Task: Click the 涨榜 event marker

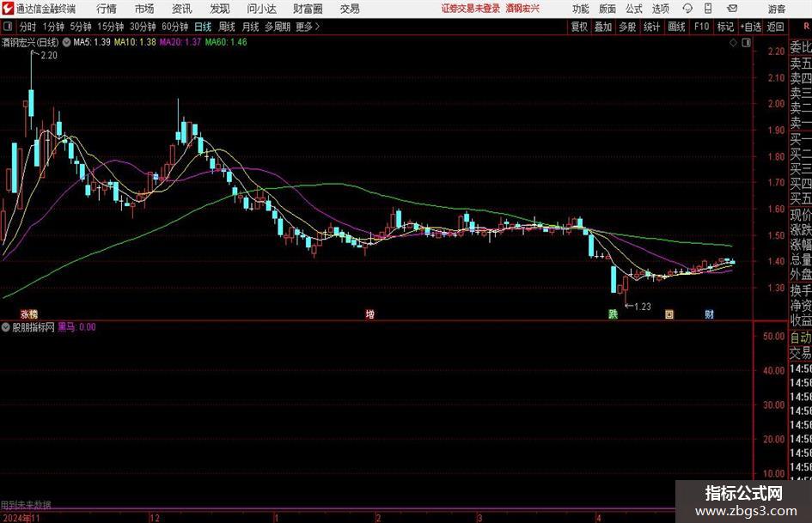Action: point(29,314)
